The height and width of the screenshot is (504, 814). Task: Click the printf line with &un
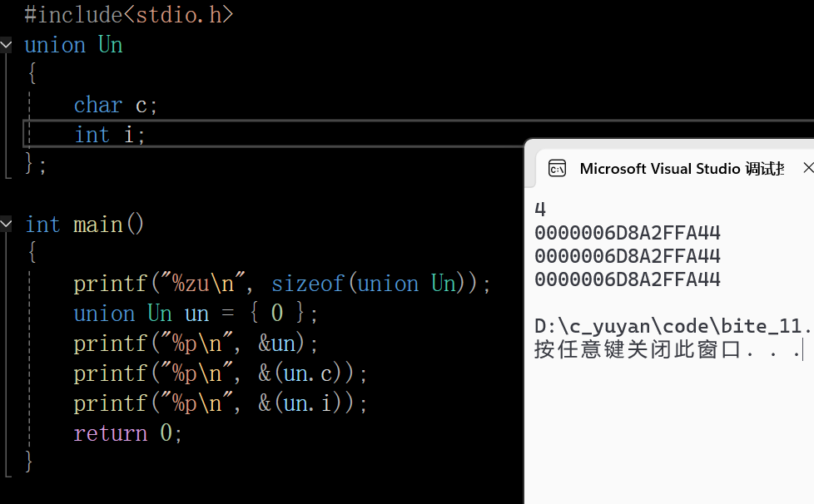[x=196, y=343]
